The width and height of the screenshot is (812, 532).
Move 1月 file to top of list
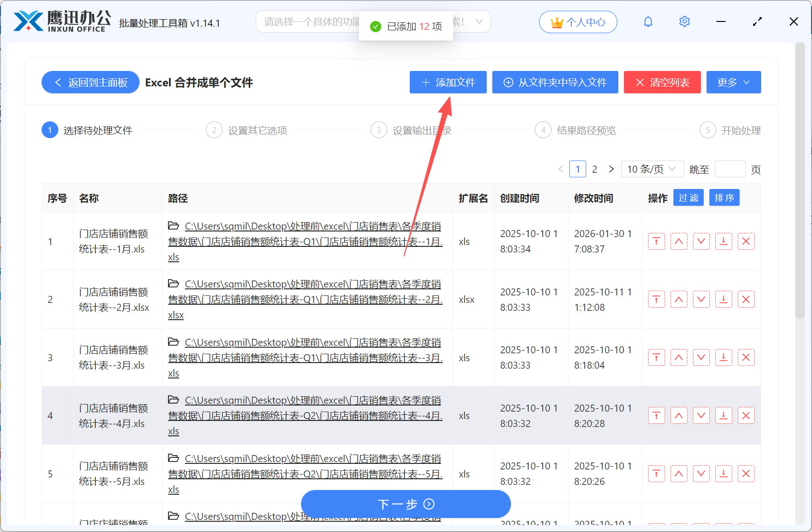click(x=656, y=241)
